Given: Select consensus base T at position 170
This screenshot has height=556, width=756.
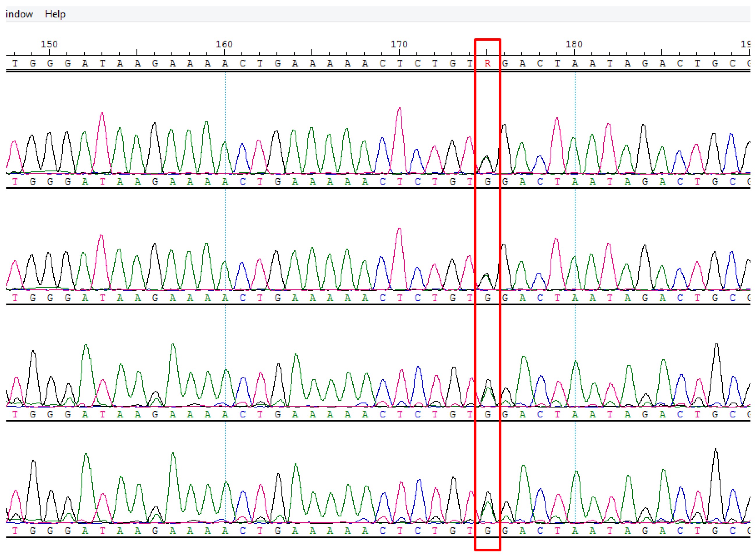Looking at the screenshot, I should 400,63.
